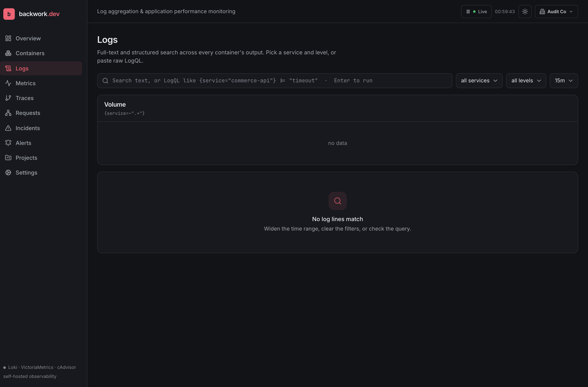This screenshot has height=387, width=588.
Task: Click the Incidents warning triangle icon
Action: tap(8, 128)
